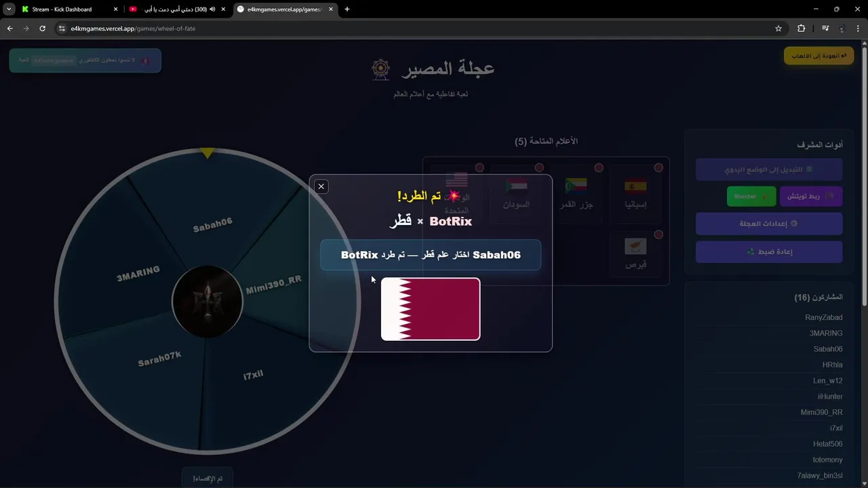
Task: Toggle the Comoros card radio circle
Action: 599,167
